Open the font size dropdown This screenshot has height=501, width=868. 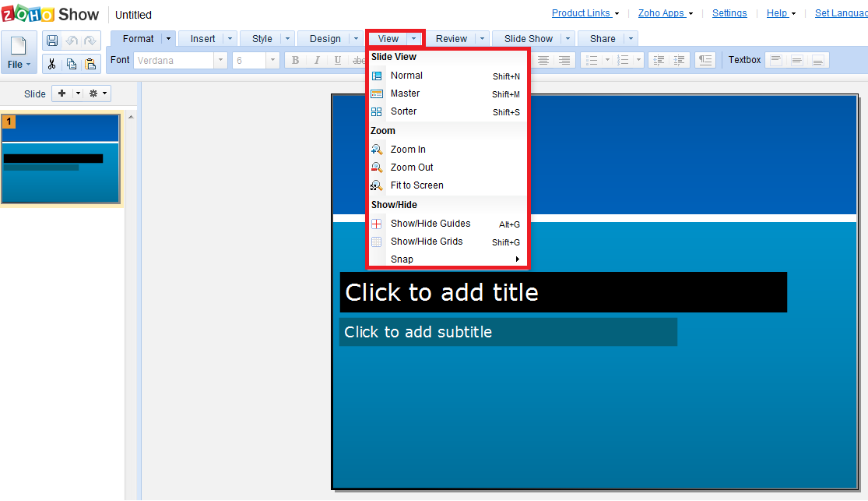click(x=272, y=60)
